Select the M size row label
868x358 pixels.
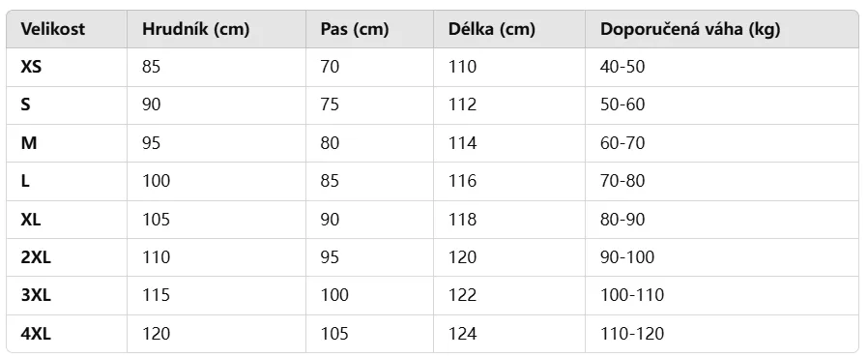pyautogui.click(x=29, y=143)
